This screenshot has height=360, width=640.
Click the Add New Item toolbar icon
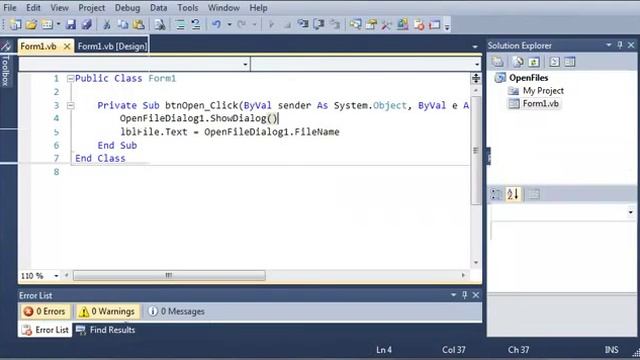(47, 24)
